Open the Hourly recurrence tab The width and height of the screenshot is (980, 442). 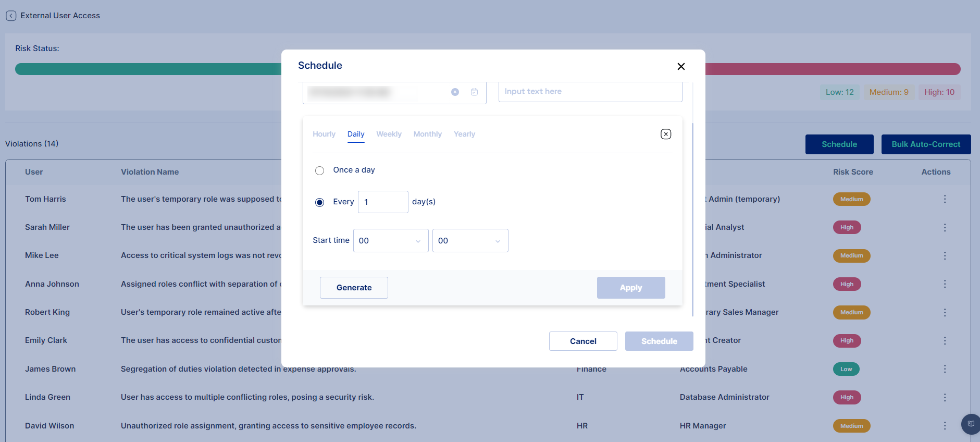tap(324, 134)
